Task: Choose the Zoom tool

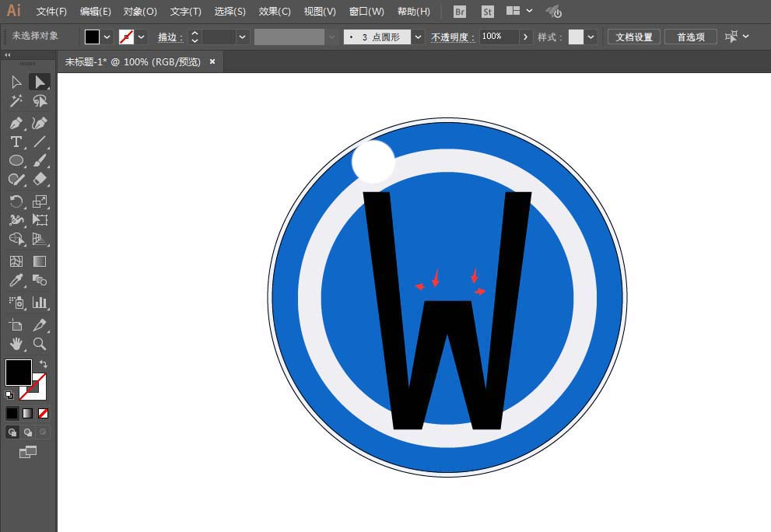Action: pos(39,345)
